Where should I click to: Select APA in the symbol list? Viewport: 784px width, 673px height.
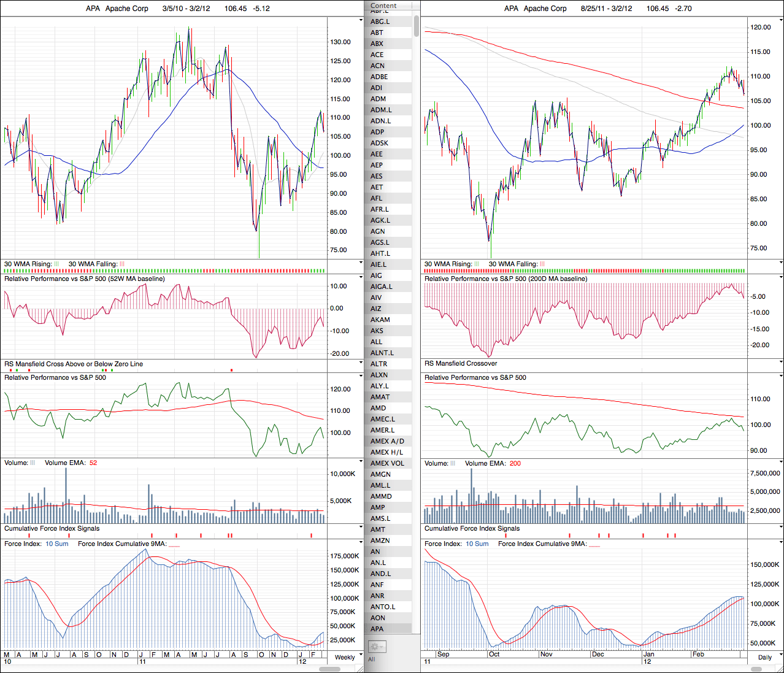point(388,629)
